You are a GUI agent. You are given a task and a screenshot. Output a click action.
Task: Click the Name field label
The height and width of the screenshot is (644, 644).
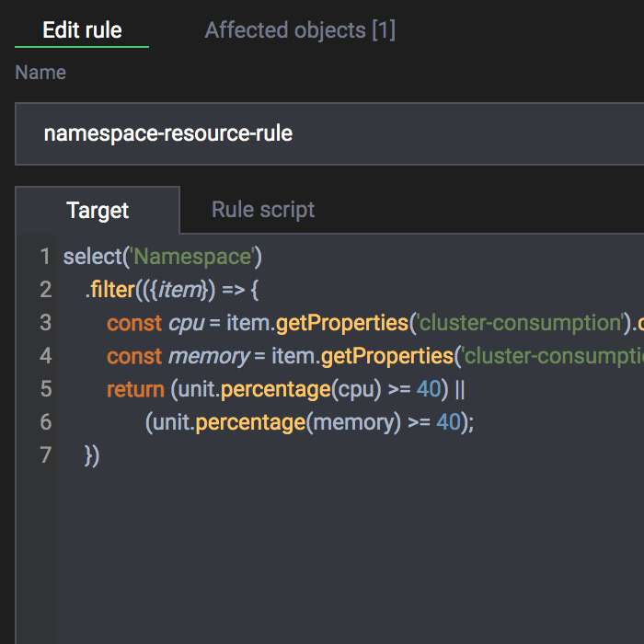[x=40, y=73]
